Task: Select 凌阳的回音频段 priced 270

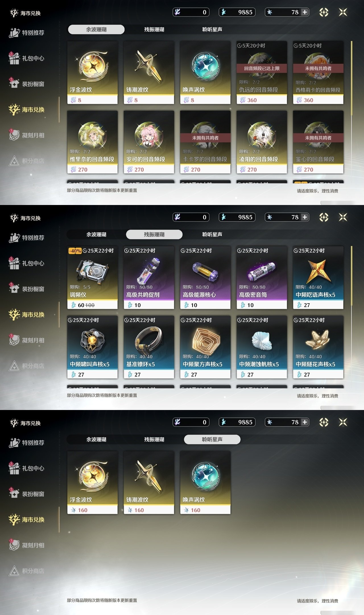Action: click(262, 142)
